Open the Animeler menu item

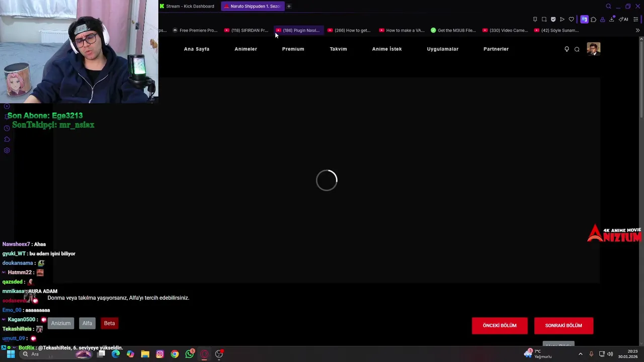246,49
